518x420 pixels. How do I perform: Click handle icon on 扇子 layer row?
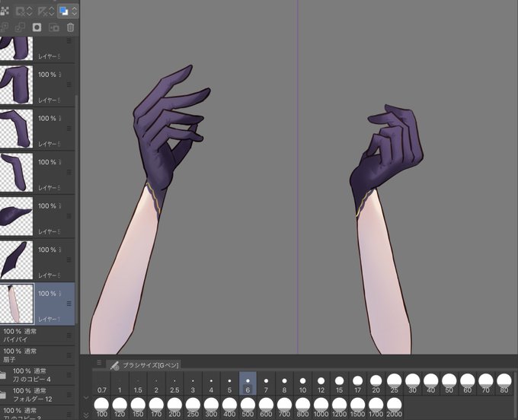tap(69, 355)
